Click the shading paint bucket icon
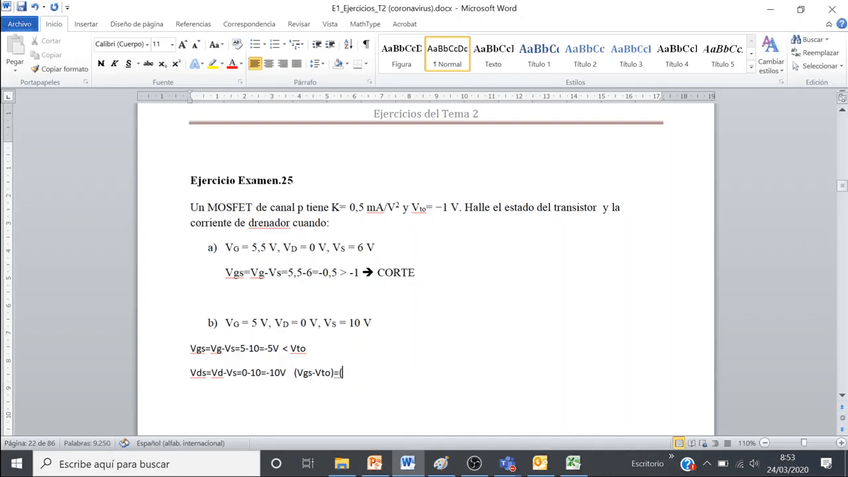This screenshot has height=477, width=848. [x=338, y=64]
